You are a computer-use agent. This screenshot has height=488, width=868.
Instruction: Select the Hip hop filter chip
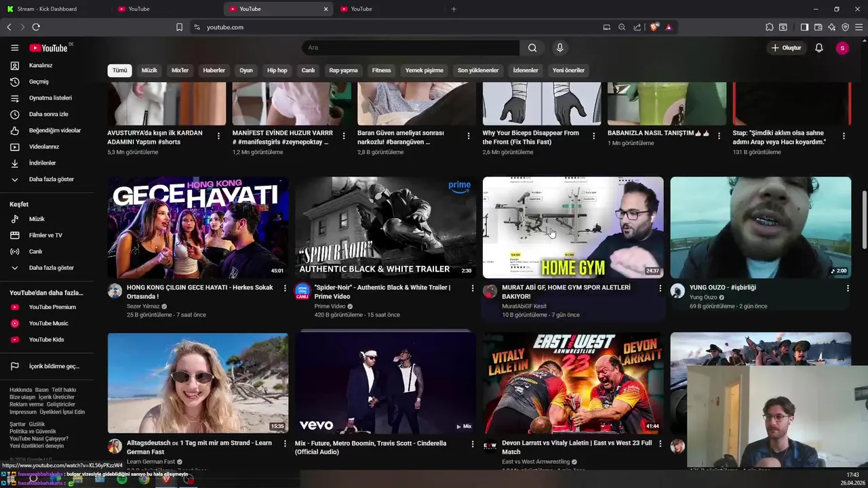tap(277, 70)
